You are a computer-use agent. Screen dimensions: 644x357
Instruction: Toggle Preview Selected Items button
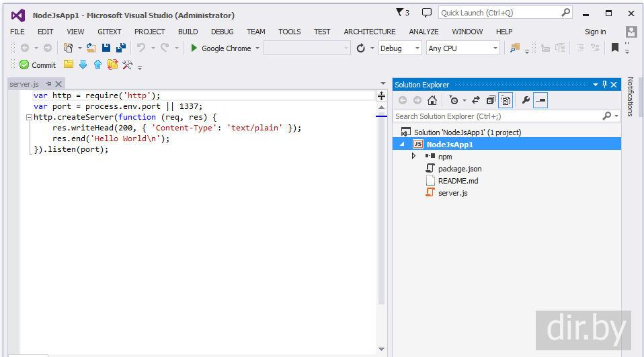click(540, 100)
